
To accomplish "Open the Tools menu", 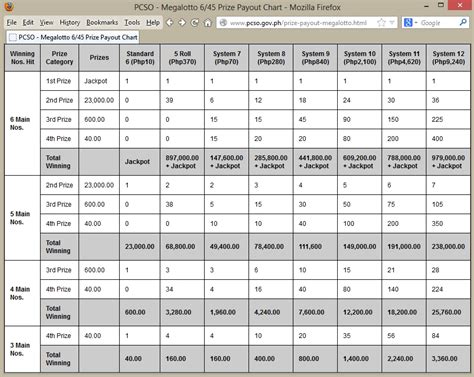I will 132,22.
